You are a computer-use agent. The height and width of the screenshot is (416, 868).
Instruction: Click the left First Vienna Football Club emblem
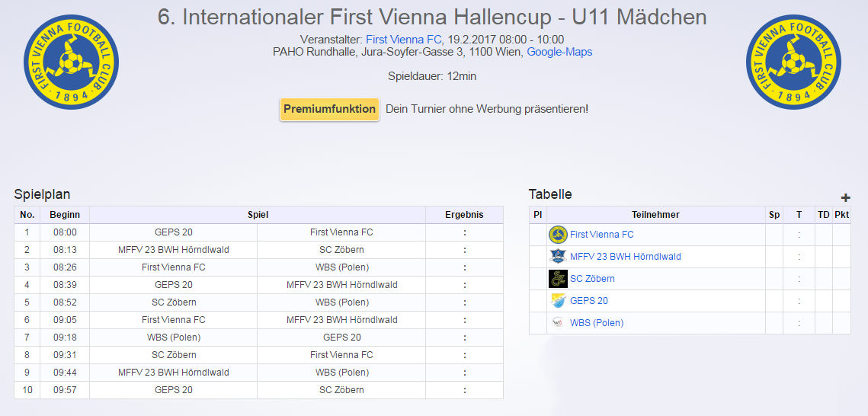[x=72, y=62]
